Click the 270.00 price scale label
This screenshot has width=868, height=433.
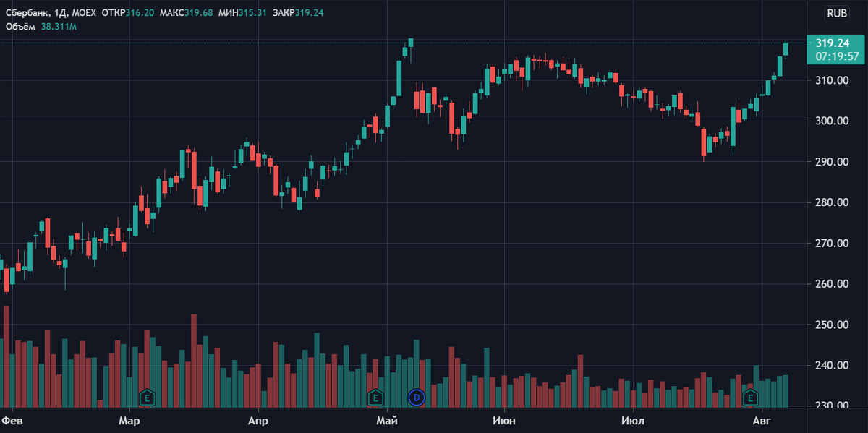click(x=833, y=244)
